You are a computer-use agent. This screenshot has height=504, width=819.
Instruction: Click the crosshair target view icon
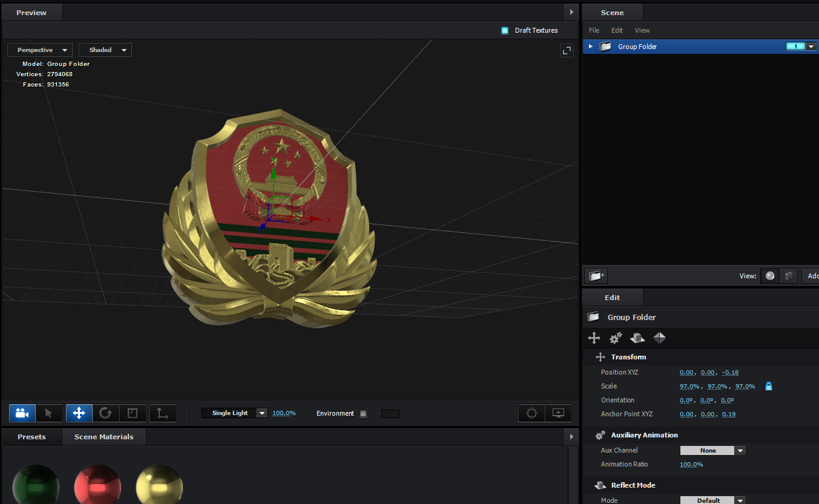click(531, 413)
